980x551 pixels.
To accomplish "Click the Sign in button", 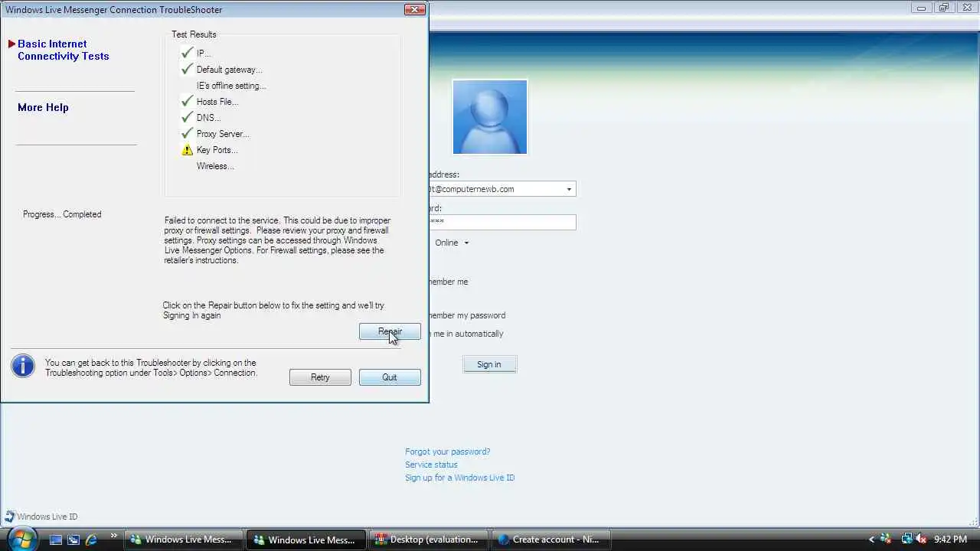I will (489, 364).
